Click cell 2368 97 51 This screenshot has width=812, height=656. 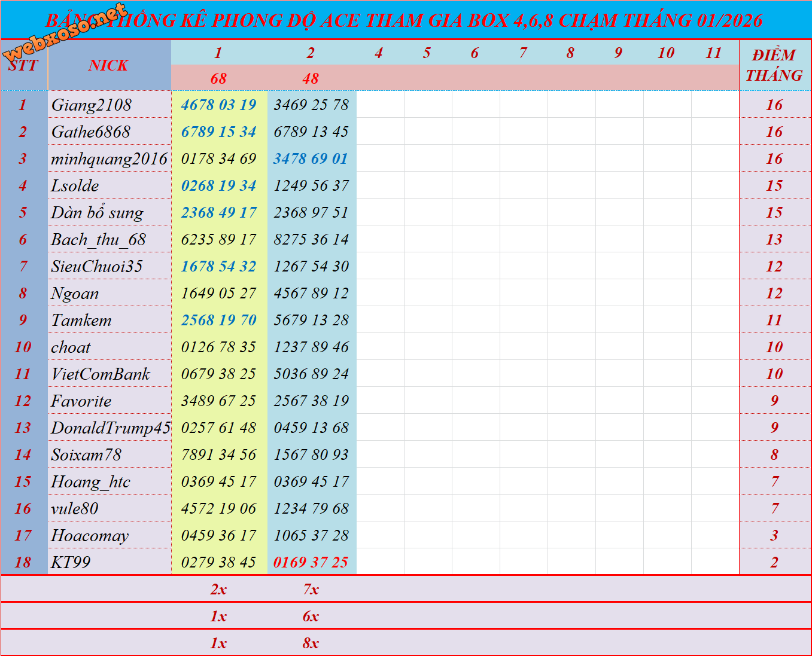click(x=311, y=212)
